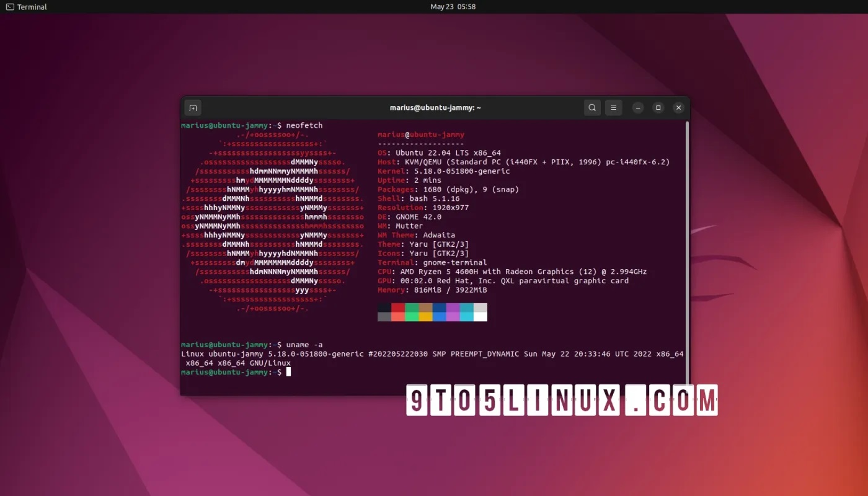This screenshot has height=496, width=868.
Task: Click the Host: KVM/QEMU line
Action: click(524, 162)
